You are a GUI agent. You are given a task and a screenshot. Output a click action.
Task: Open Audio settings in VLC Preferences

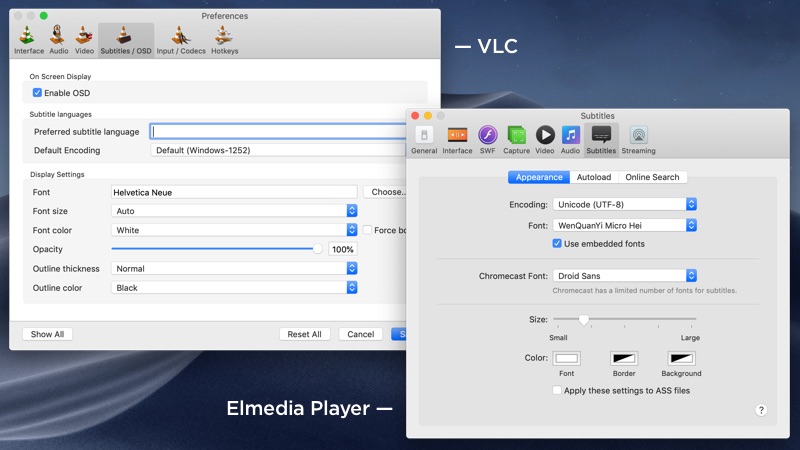58,40
